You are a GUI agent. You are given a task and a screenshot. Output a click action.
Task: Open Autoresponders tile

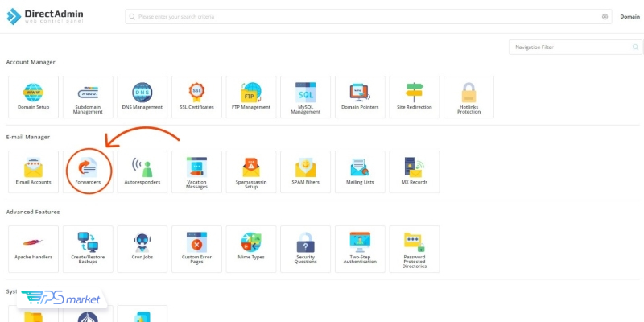pos(142,171)
